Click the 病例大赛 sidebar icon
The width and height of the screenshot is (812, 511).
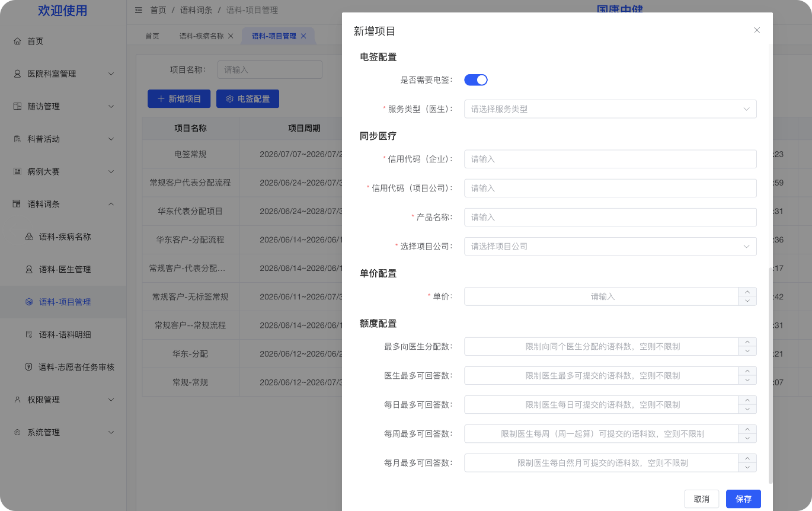point(17,172)
